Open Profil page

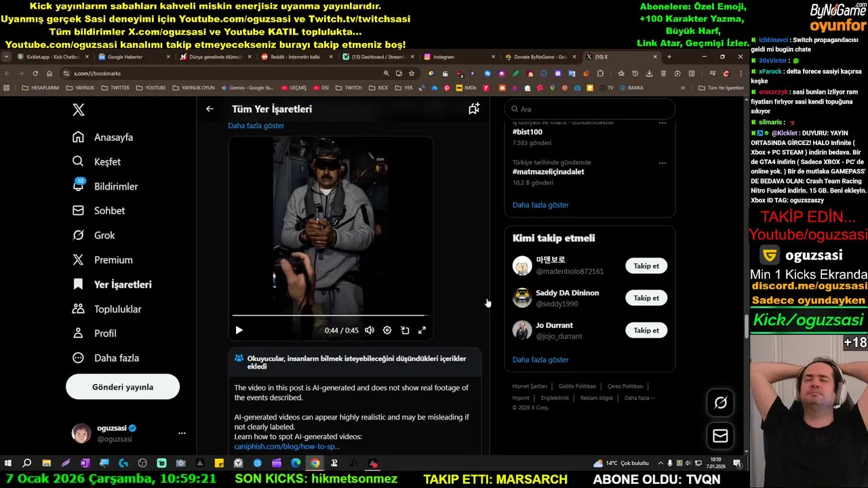point(94,333)
